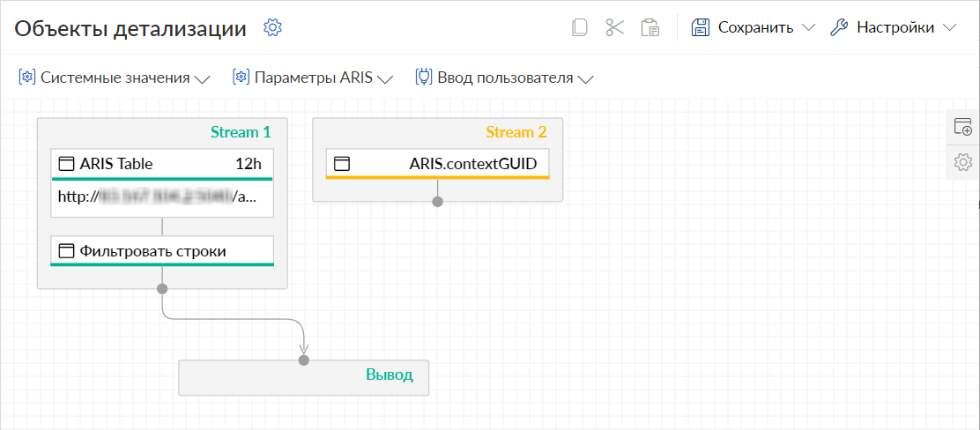The image size is (980, 430).
Task: Click the add-window icon on right sidebar
Action: coord(963,126)
